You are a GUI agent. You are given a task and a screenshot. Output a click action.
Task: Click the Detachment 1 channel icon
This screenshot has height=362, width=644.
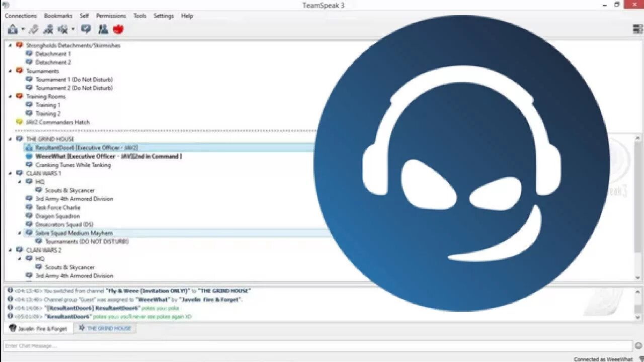[x=29, y=54]
